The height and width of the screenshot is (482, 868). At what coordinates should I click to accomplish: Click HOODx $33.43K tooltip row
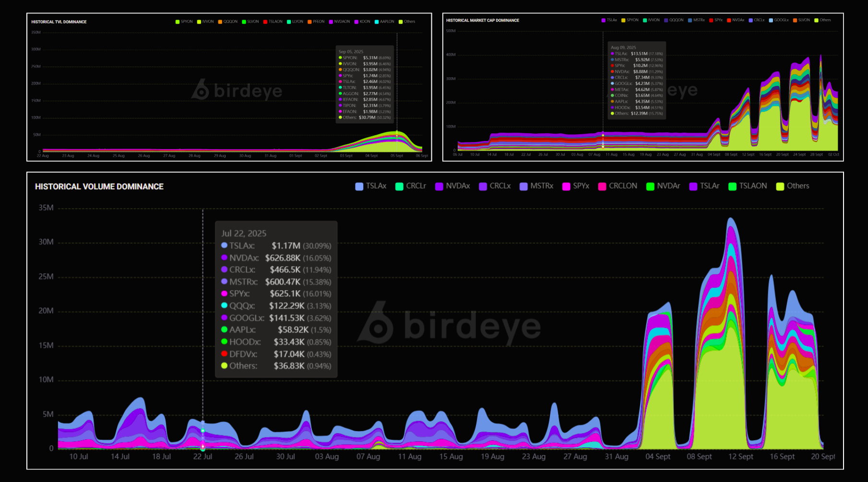[276, 342]
